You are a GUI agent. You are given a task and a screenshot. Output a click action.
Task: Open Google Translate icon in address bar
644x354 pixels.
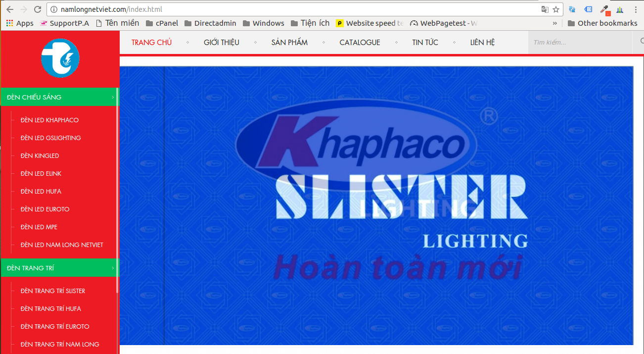[x=545, y=9]
